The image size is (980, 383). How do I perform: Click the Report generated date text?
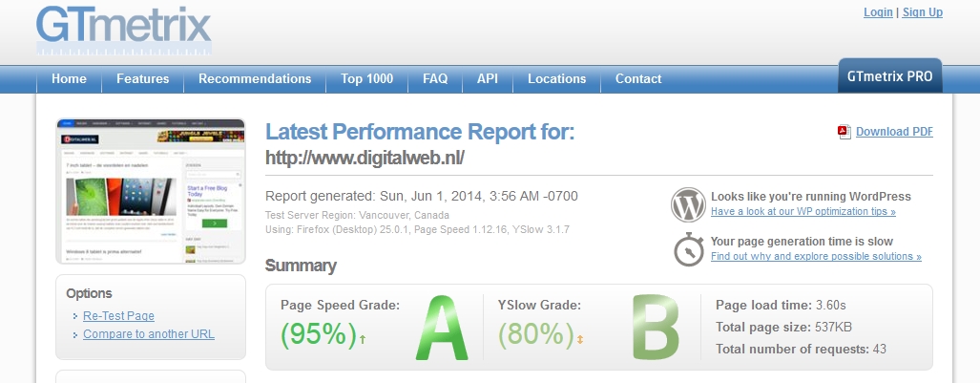(421, 197)
